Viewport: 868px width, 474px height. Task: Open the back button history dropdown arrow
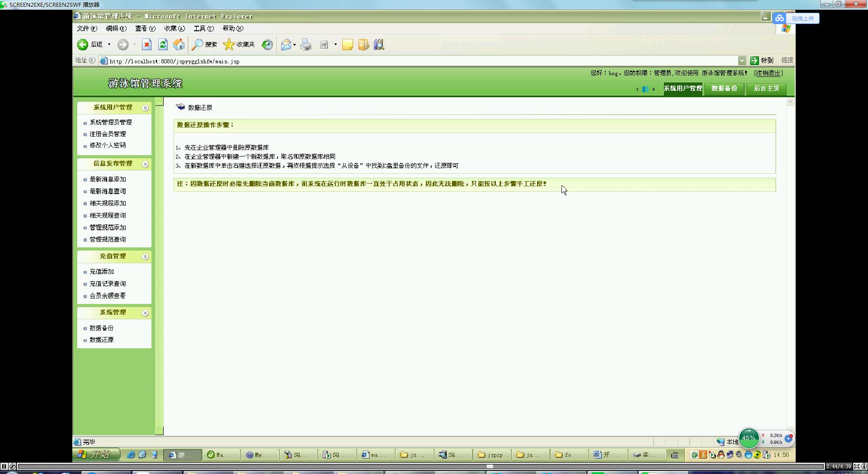pyautogui.click(x=109, y=44)
